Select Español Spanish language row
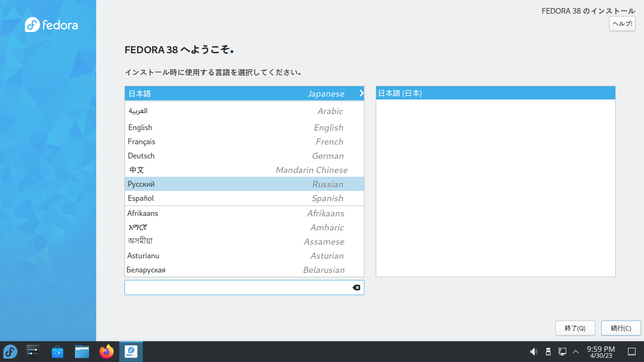The image size is (644, 362). 244,198
